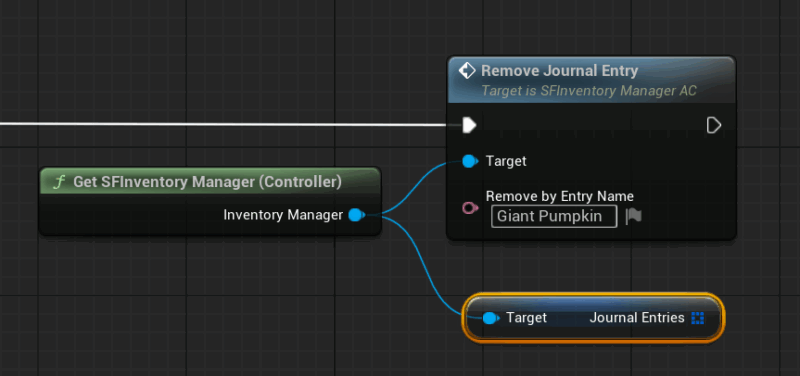Click the pink Remove by Entry Name pin
Image resolution: width=800 pixels, height=376 pixels.
(470, 208)
